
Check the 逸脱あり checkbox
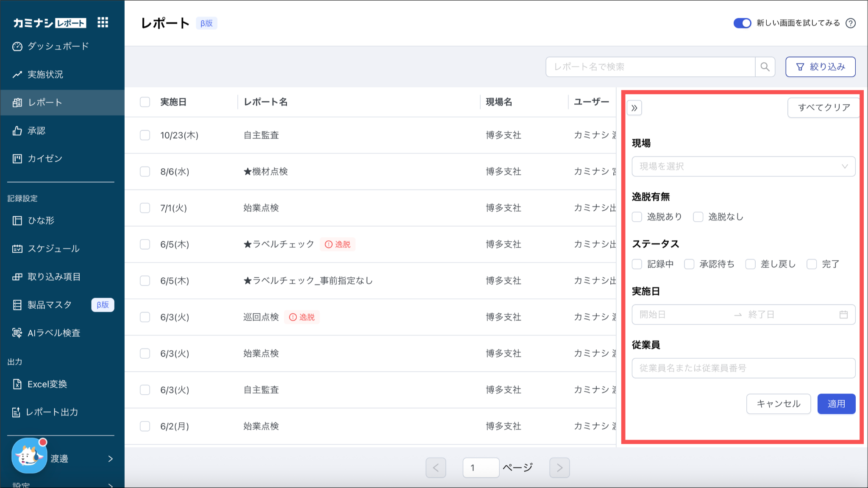[637, 217]
